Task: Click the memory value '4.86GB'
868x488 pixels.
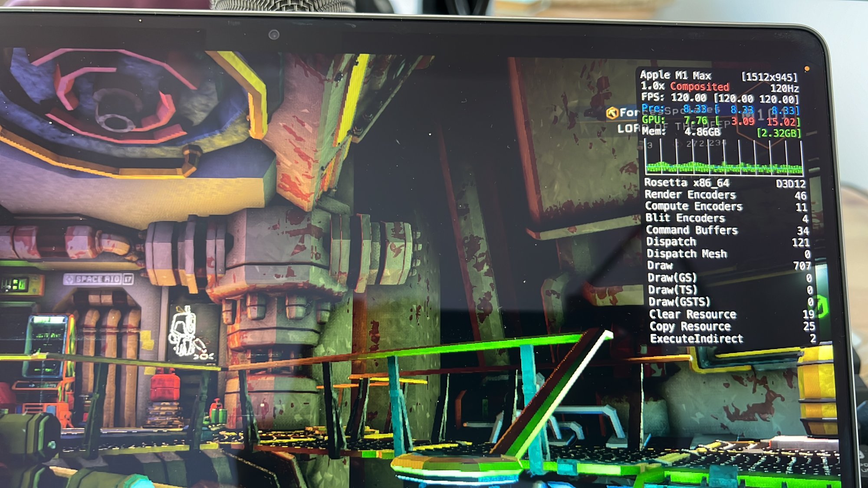Action: (702, 132)
